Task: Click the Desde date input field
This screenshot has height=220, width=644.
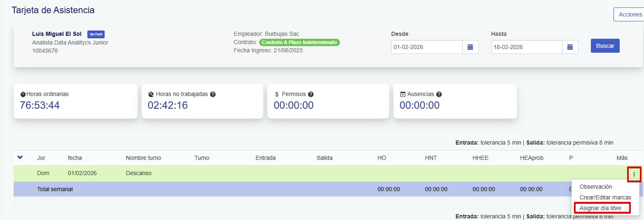Action: tap(426, 47)
